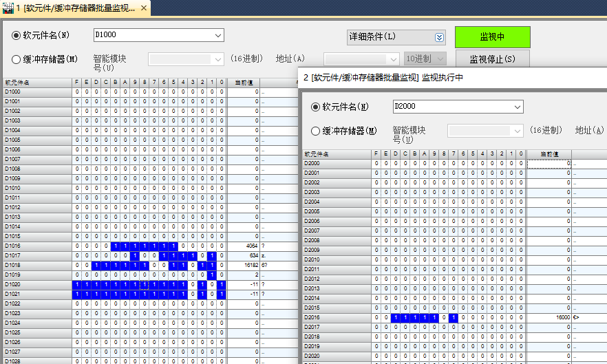
Task: Click bit 9 of D1017
Action: [135, 255]
